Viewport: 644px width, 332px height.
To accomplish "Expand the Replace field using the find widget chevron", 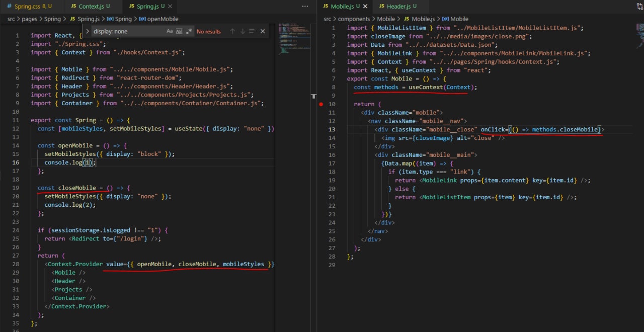I will (87, 31).
